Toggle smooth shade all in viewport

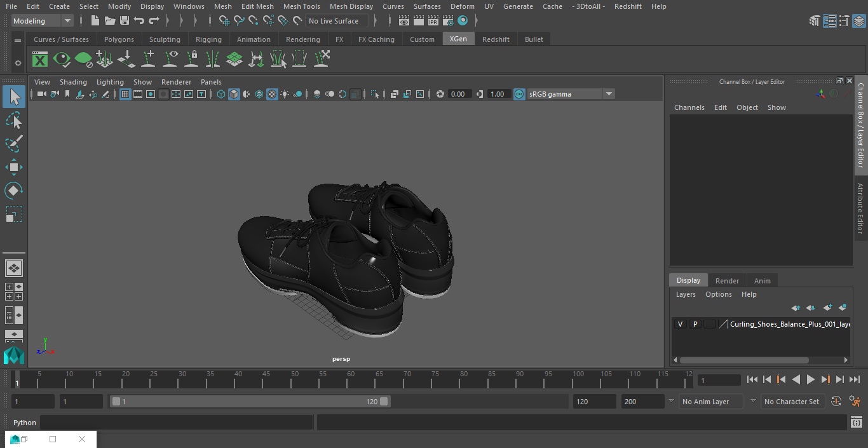click(x=234, y=94)
